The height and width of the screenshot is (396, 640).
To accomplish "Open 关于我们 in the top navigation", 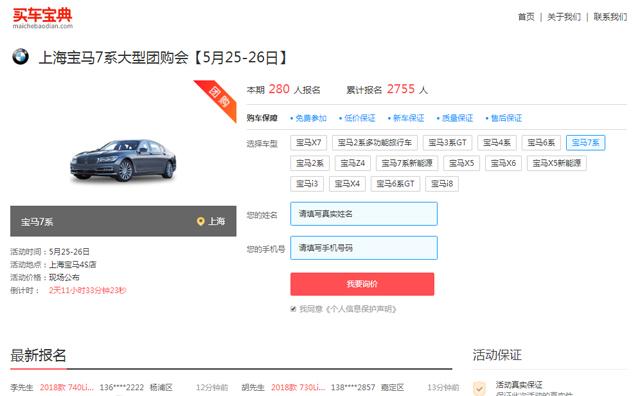I will pyautogui.click(x=564, y=17).
